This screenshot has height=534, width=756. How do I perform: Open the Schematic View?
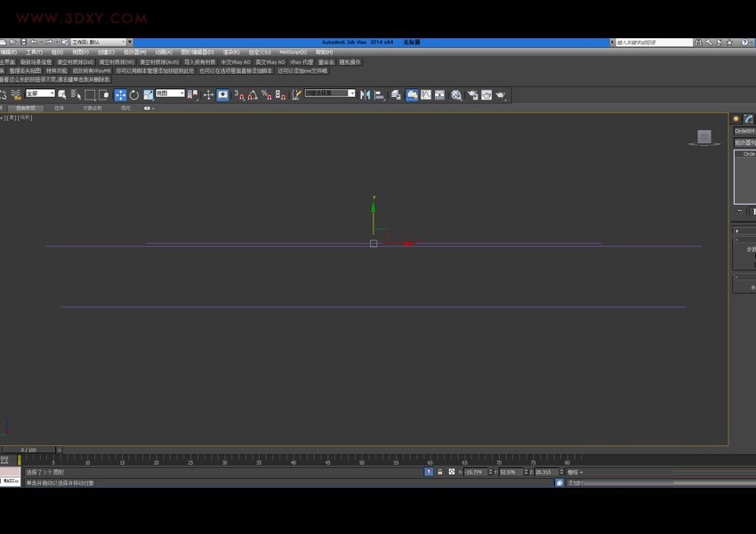pos(439,95)
